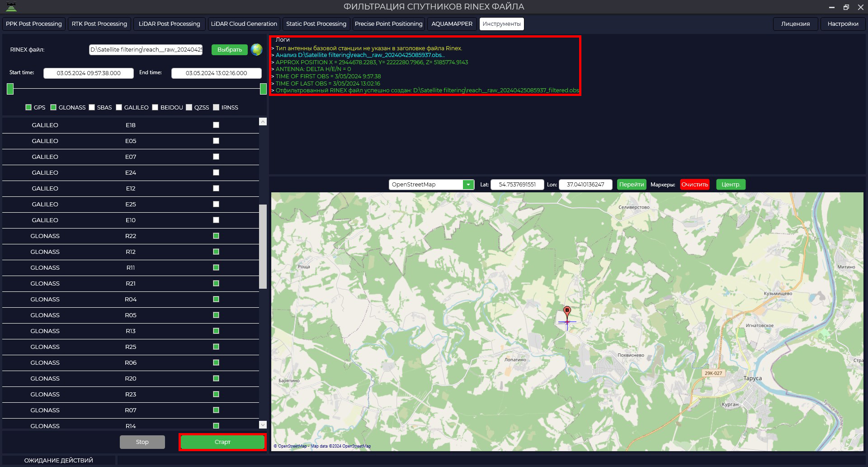868x467 pixels.
Task: Enable the BEIDOU constellation checkbox
Action: coord(155,107)
